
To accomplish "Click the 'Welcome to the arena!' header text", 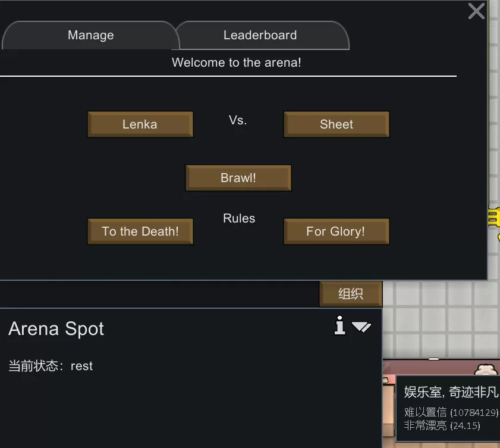I will coord(237,62).
